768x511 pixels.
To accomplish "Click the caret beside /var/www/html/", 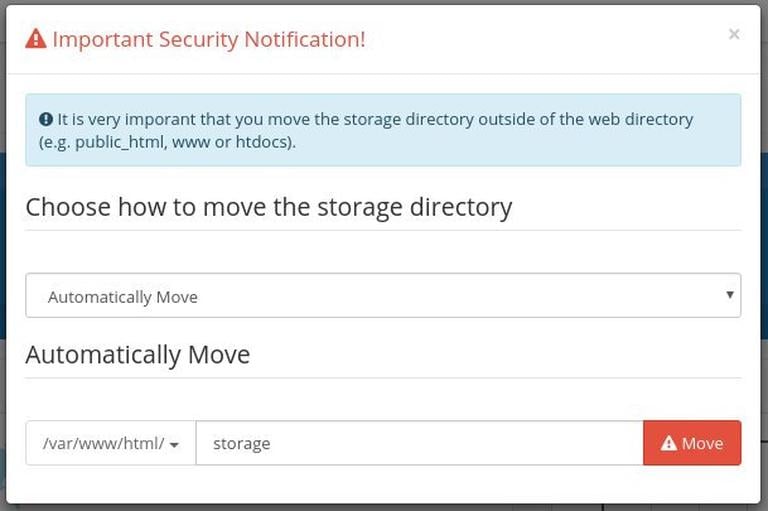I will click(175, 445).
